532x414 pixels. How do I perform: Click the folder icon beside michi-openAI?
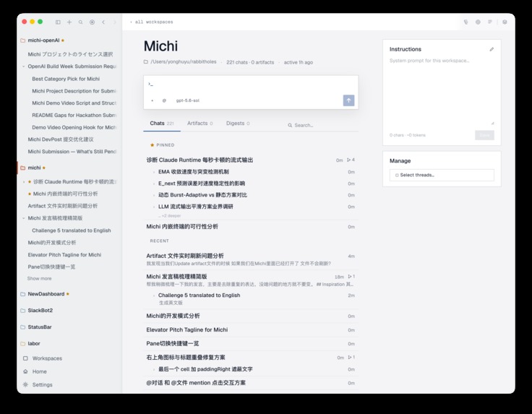click(22, 40)
